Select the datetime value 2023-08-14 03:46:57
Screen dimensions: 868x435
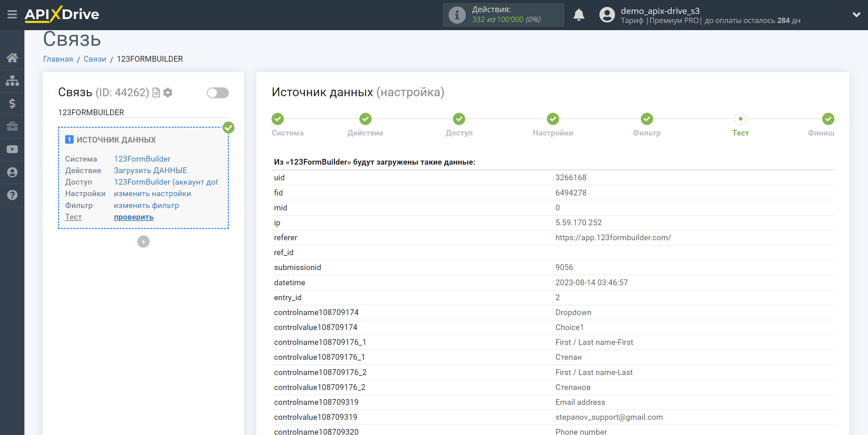592,283
